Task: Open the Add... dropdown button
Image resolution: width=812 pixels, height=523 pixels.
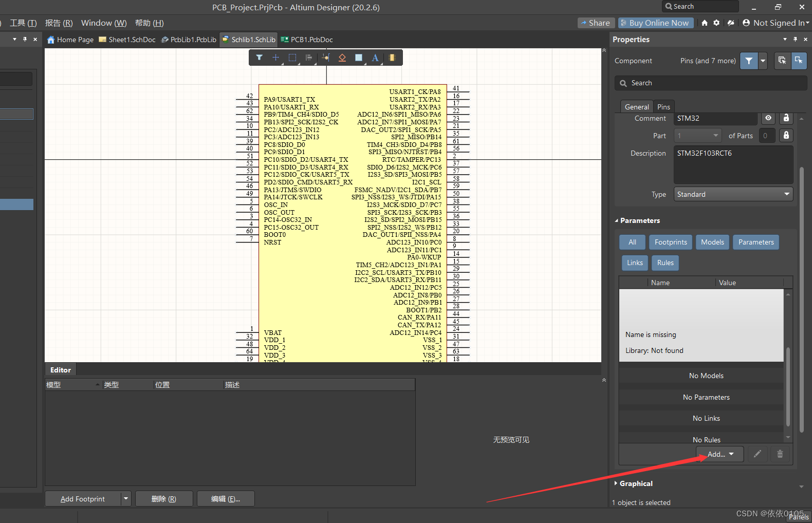Action: coord(720,454)
